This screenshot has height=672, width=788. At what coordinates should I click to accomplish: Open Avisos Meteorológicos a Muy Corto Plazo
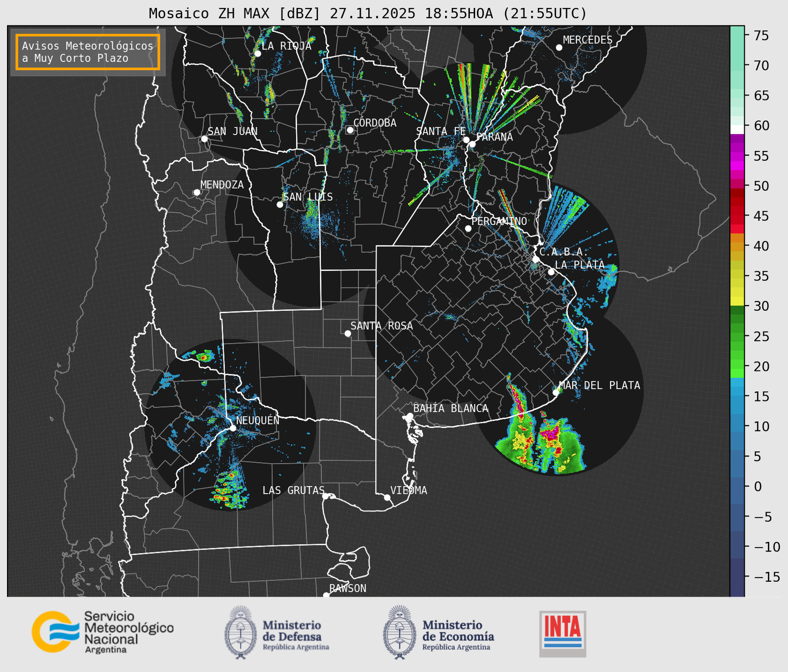pos(88,52)
